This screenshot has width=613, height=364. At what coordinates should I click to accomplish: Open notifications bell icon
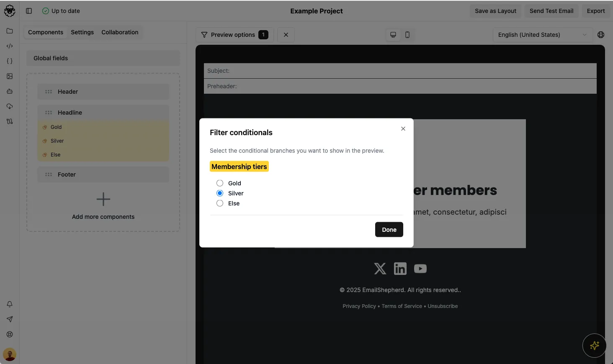(x=10, y=304)
